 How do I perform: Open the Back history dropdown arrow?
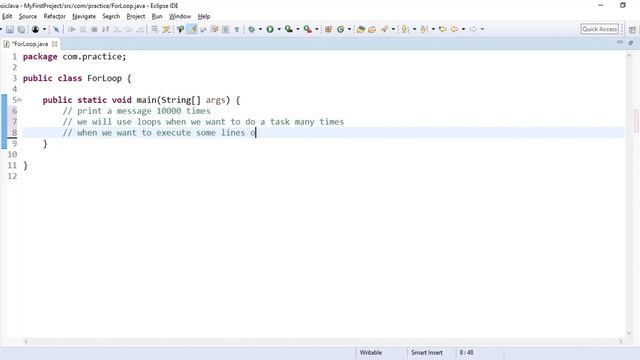coord(463,29)
